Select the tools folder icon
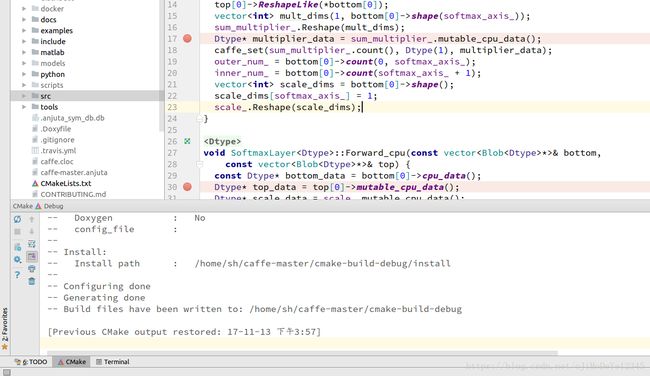This screenshot has height=376, width=650. point(35,107)
